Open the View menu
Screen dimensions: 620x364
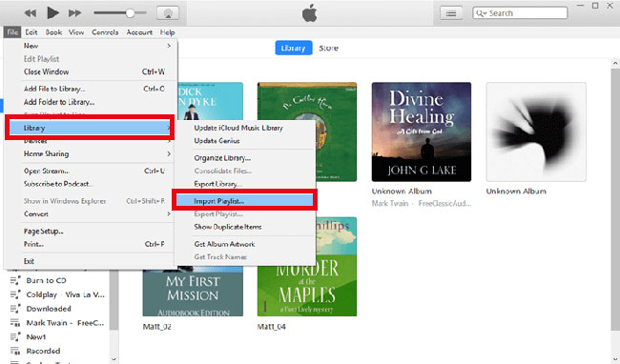[76, 32]
